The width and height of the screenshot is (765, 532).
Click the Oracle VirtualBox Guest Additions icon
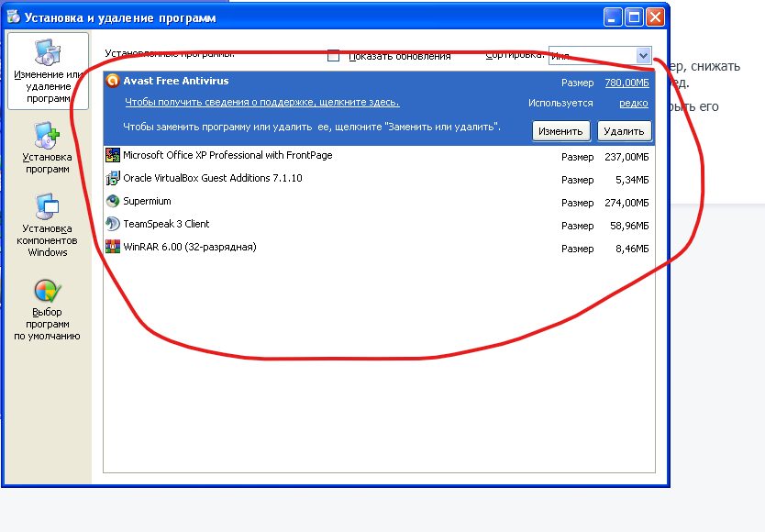coord(113,178)
